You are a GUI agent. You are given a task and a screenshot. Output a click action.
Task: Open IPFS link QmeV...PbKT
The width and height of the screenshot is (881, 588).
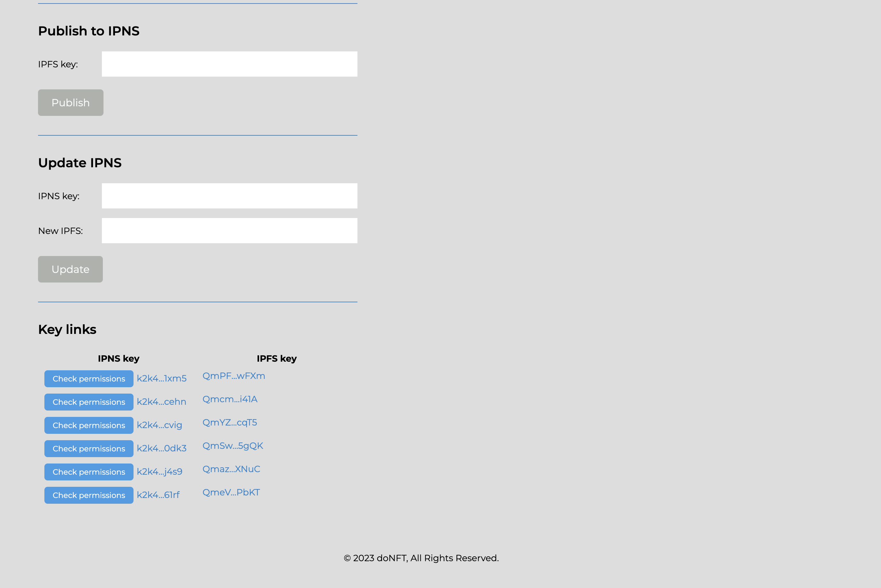point(231,492)
